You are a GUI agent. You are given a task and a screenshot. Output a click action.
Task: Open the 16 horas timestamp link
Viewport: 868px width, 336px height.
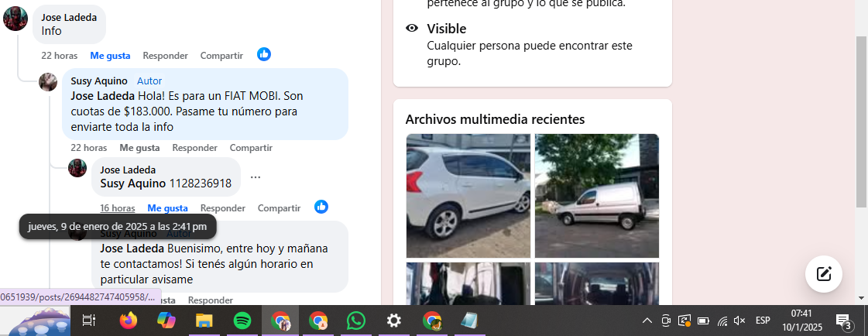pyautogui.click(x=118, y=208)
